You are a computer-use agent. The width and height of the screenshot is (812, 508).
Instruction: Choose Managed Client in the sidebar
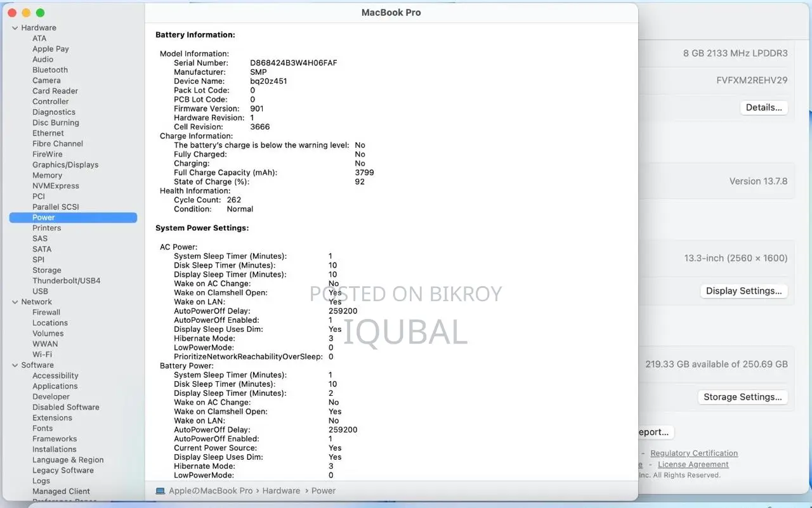click(x=62, y=492)
